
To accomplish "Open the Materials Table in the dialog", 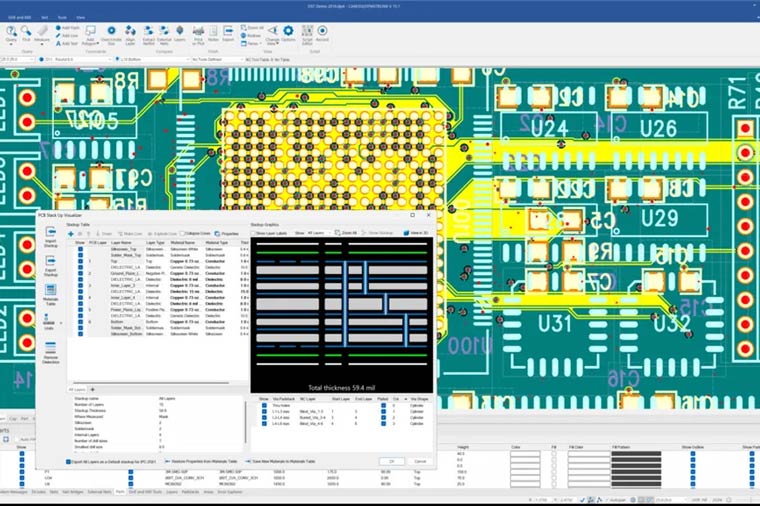I will click(50, 295).
